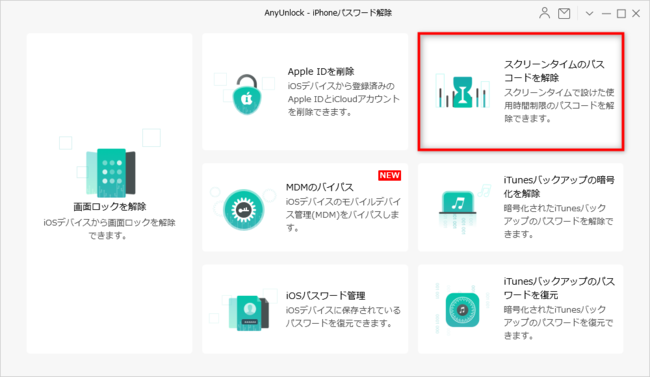Click the Apple ID padlock icon

247,95
